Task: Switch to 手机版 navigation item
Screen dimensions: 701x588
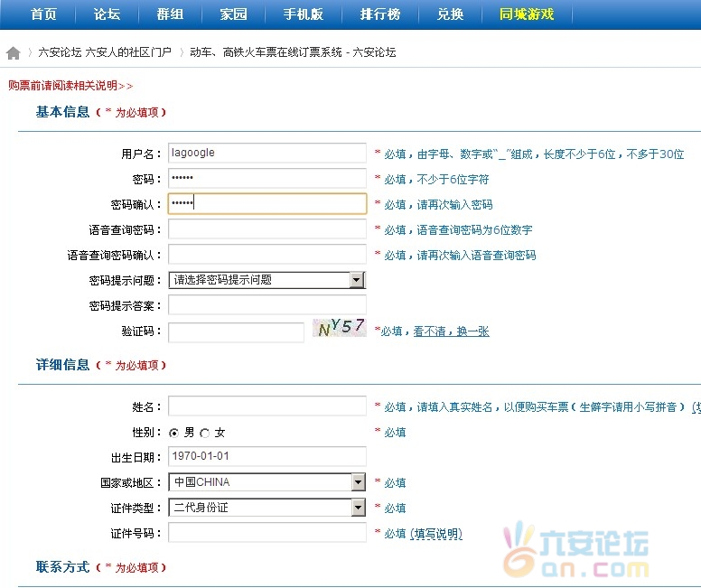Action: pyautogui.click(x=304, y=14)
